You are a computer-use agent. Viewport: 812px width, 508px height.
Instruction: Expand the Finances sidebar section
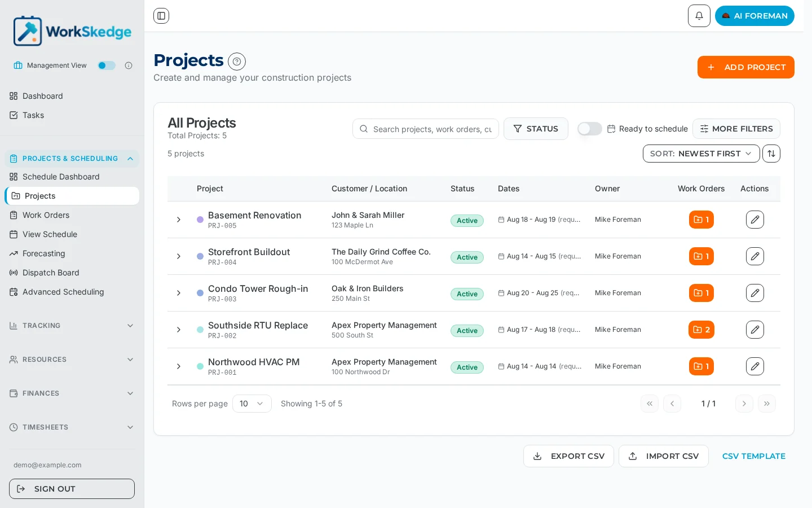click(72, 393)
